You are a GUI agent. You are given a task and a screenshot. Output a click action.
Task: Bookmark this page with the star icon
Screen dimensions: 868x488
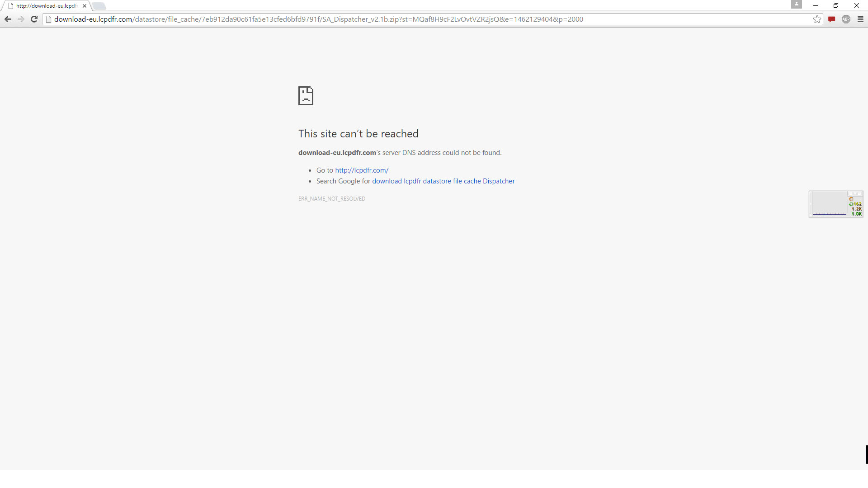(x=817, y=19)
